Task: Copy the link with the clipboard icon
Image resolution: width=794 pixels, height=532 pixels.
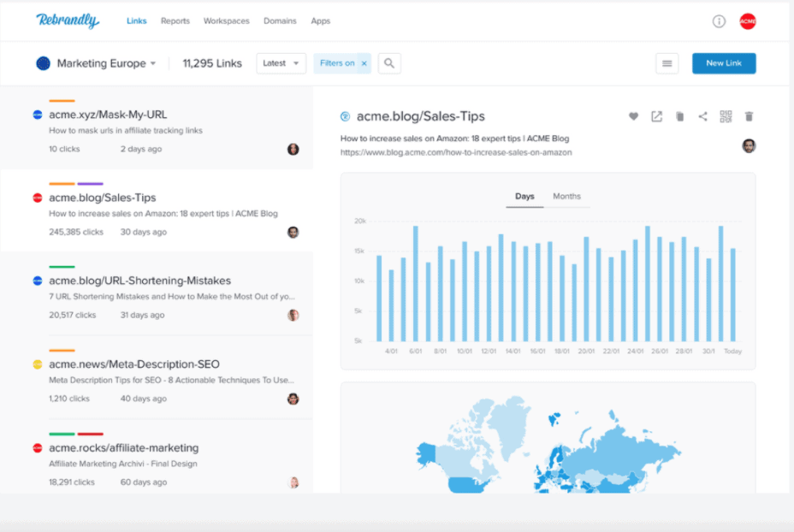Action: 679,116
